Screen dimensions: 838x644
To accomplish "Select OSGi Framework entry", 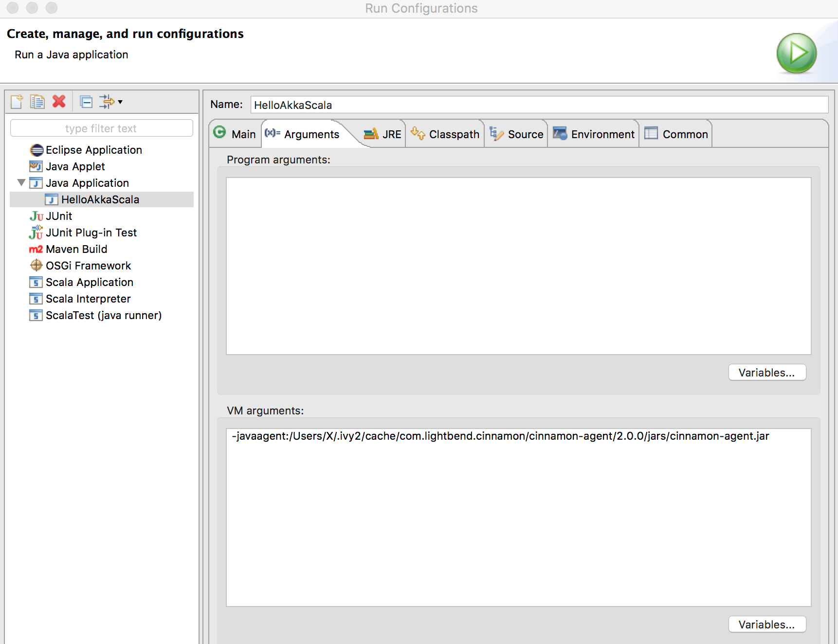I will click(89, 266).
